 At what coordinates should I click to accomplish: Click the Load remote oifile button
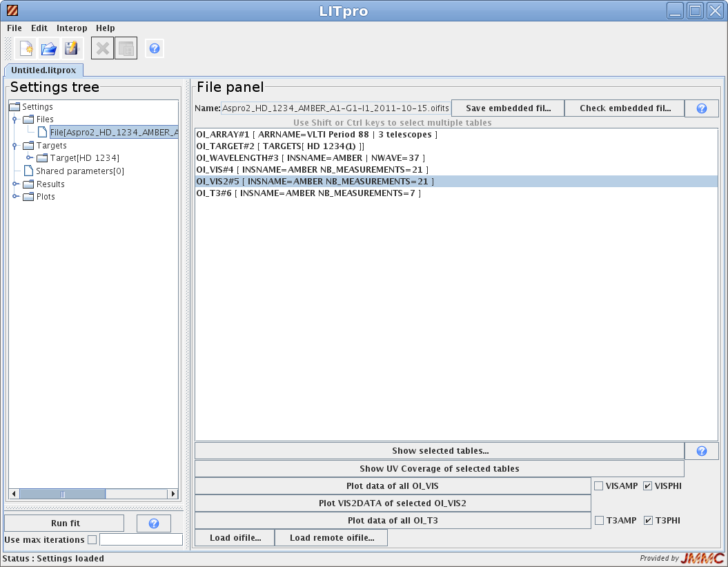pyautogui.click(x=331, y=538)
